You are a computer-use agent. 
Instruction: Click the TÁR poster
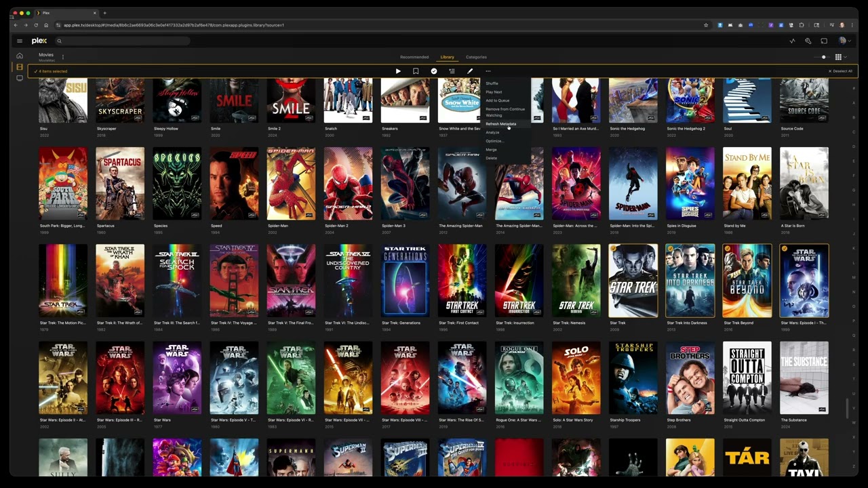747,457
